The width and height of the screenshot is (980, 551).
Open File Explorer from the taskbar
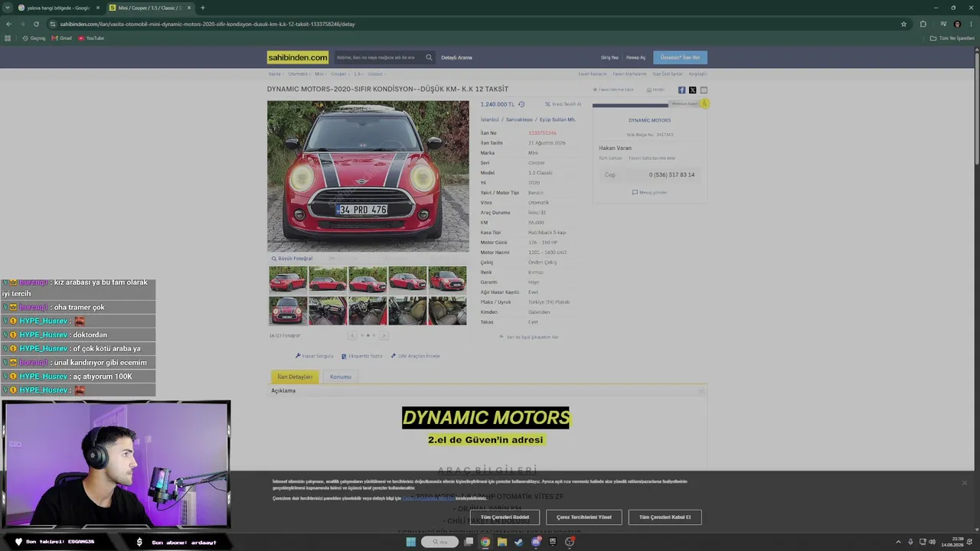502,542
